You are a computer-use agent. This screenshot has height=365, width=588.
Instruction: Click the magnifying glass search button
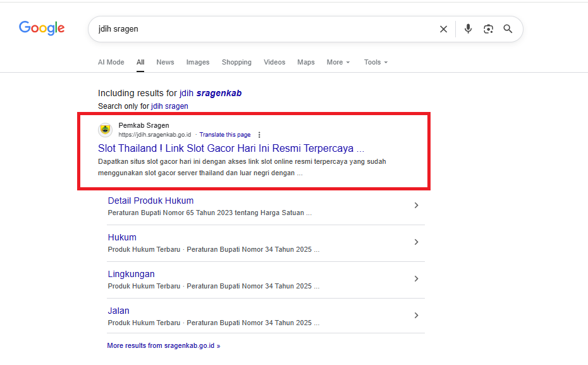508,29
